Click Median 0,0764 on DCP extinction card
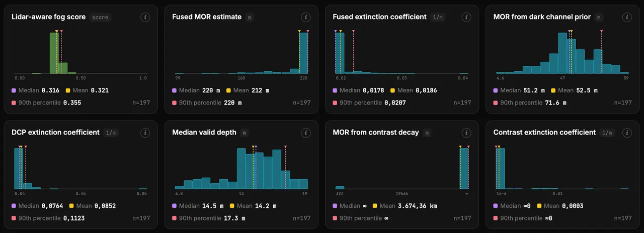644x233 pixels. (x=52, y=206)
